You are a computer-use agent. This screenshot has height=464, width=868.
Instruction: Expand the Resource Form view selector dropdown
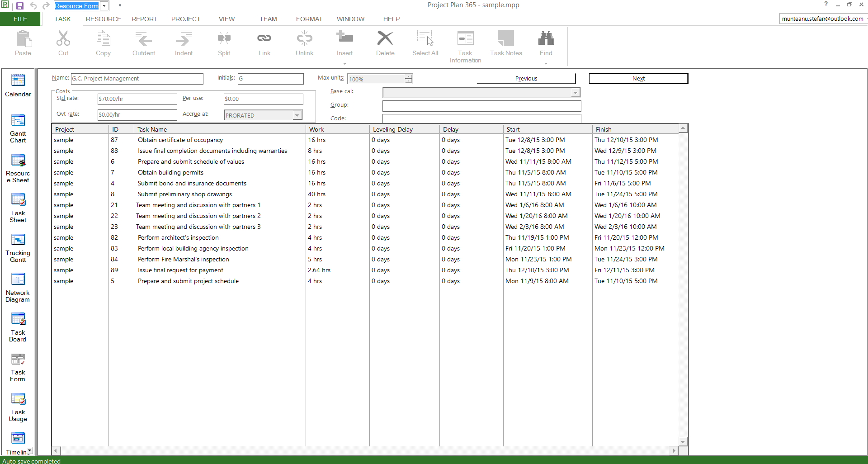pos(104,6)
